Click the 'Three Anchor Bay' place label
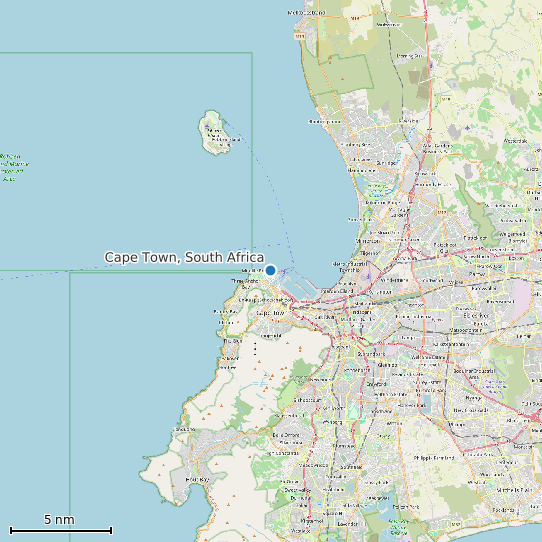The width and height of the screenshot is (542, 542). coord(245,284)
